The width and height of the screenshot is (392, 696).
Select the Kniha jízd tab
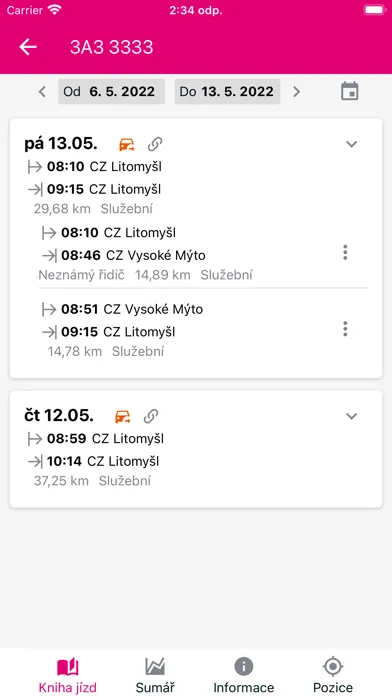pyautogui.click(x=67, y=675)
